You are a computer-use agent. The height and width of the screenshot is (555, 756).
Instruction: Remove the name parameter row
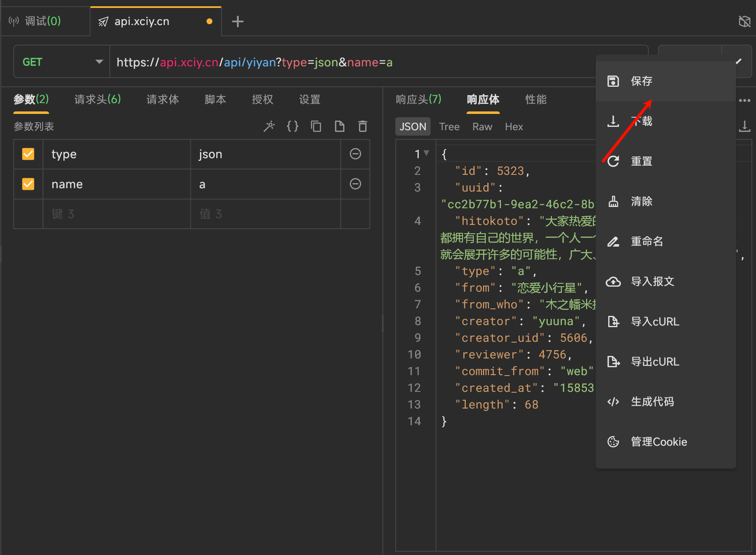(355, 184)
